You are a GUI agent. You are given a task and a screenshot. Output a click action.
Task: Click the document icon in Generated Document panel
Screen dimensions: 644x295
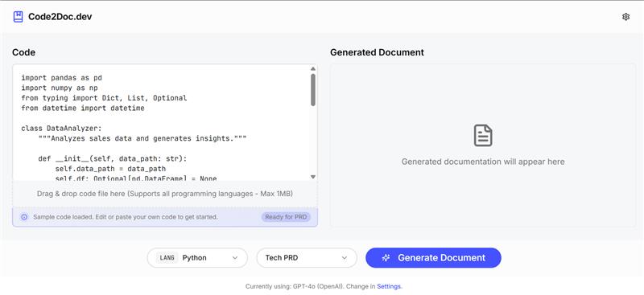click(x=482, y=136)
